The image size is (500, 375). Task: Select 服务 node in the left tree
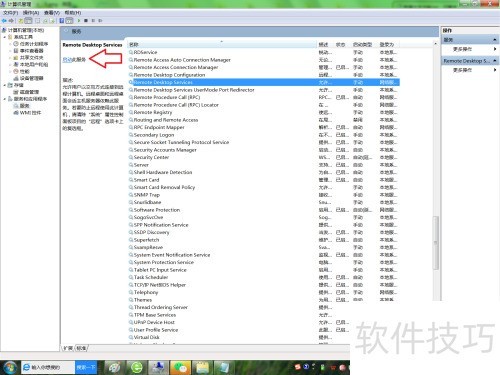25,106
